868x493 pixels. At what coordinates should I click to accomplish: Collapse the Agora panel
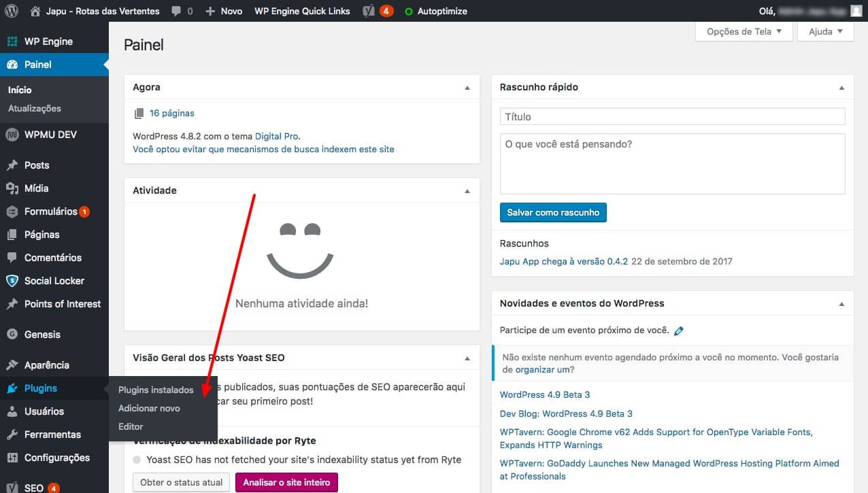467,88
